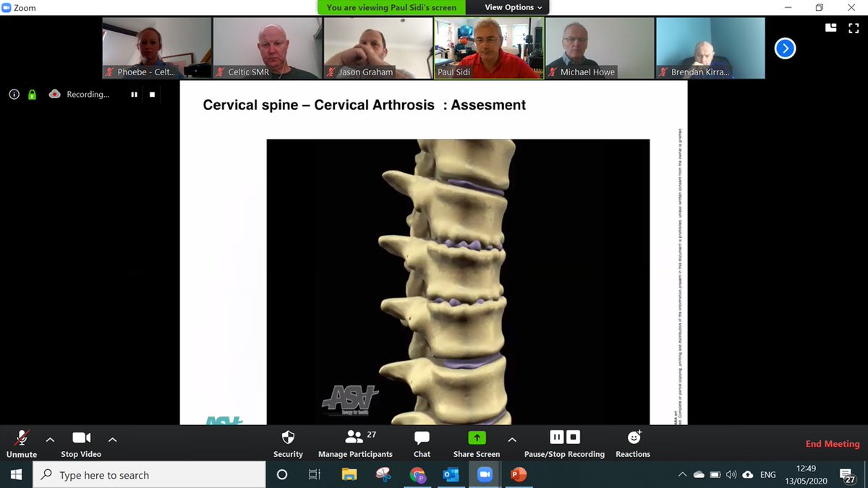Expand video options next to Stop Video
868x488 pixels.
(x=112, y=439)
